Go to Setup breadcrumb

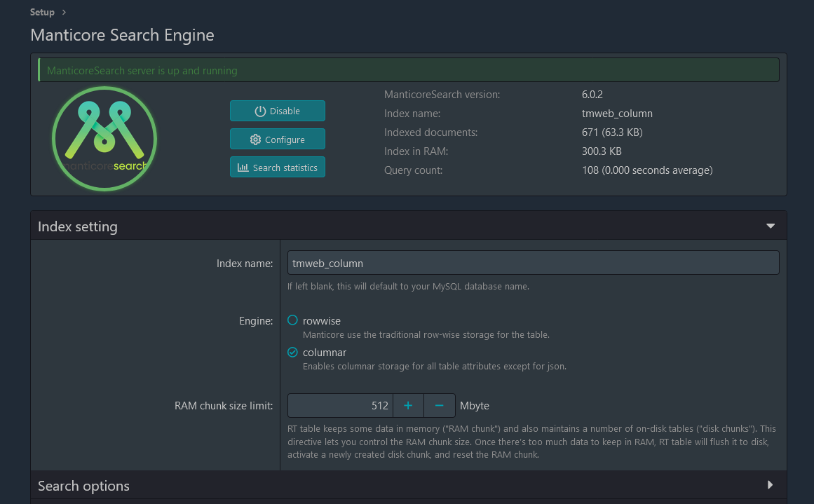coord(42,12)
